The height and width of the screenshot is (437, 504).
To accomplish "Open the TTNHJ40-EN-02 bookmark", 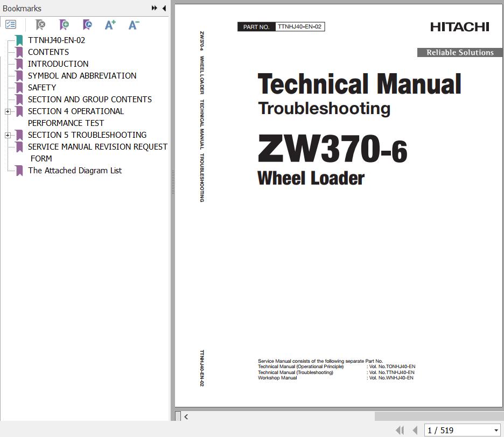I will click(57, 40).
